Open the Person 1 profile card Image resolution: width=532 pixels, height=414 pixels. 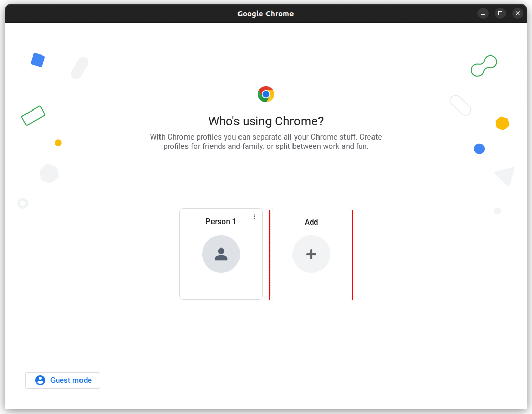click(x=221, y=254)
